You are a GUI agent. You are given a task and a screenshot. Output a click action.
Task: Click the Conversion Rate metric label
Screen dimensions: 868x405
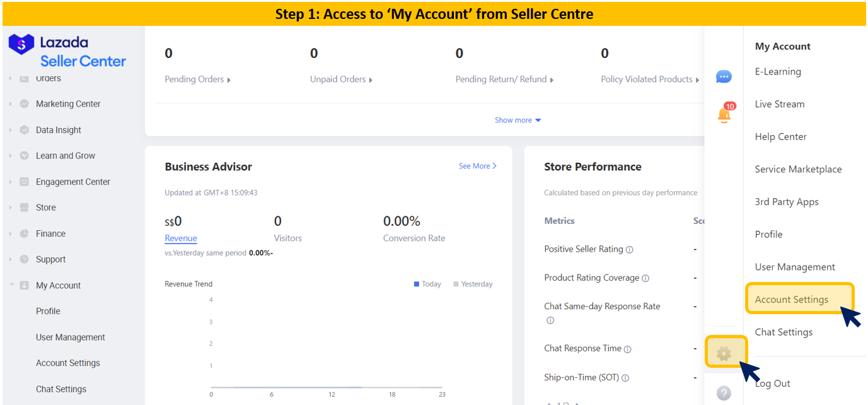(x=414, y=238)
